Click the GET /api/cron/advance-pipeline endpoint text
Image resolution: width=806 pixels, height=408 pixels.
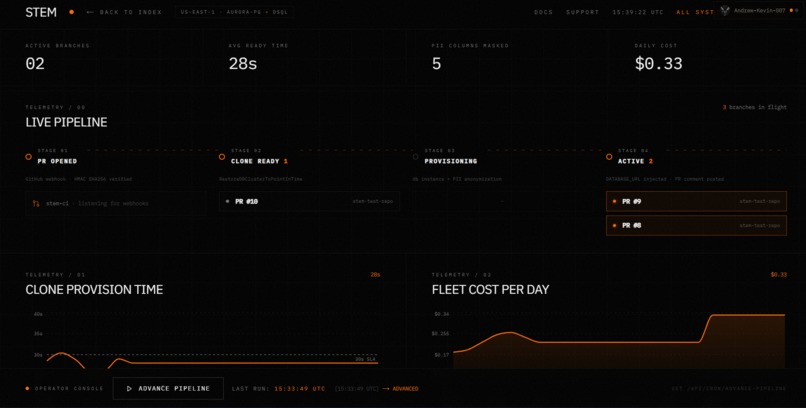click(729, 389)
